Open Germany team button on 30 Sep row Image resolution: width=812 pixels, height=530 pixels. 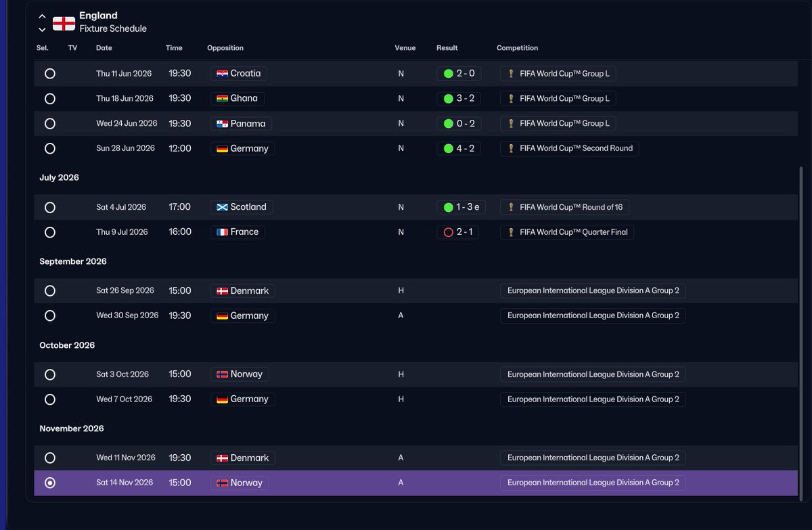243,315
